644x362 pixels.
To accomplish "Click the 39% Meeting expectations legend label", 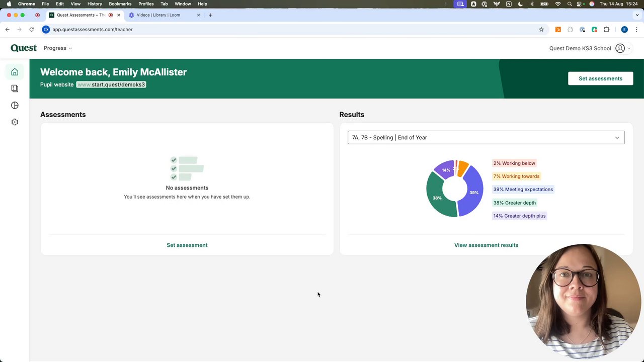I will tap(523, 190).
